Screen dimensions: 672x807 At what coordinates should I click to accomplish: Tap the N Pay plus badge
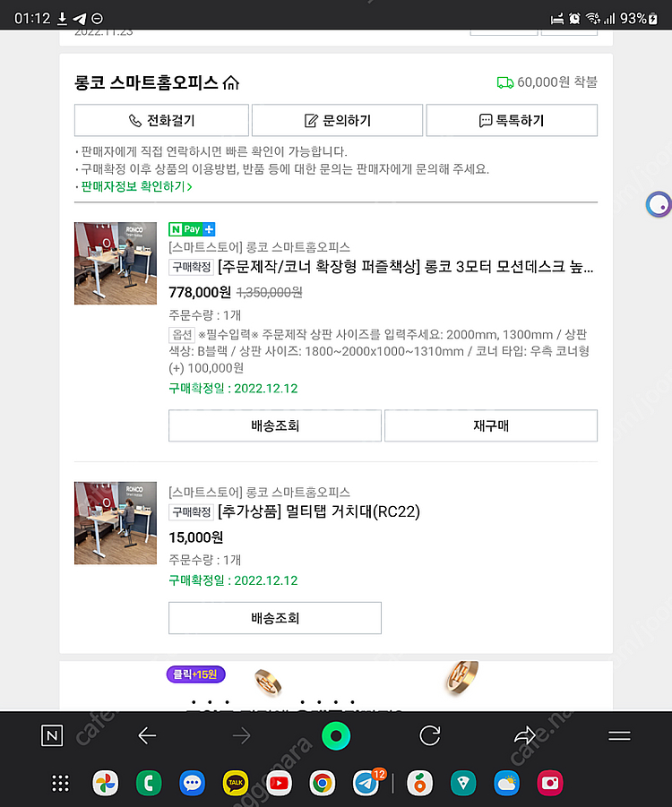click(x=192, y=229)
